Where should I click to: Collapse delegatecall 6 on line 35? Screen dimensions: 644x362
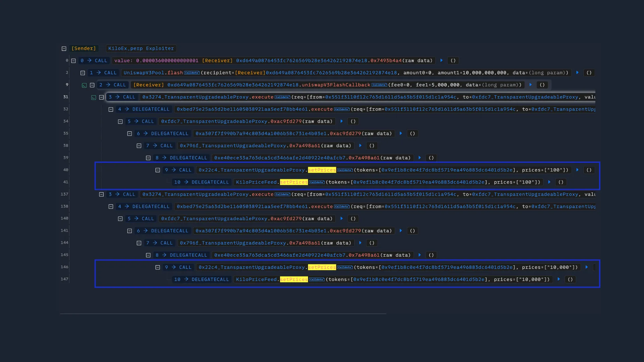click(x=130, y=134)
